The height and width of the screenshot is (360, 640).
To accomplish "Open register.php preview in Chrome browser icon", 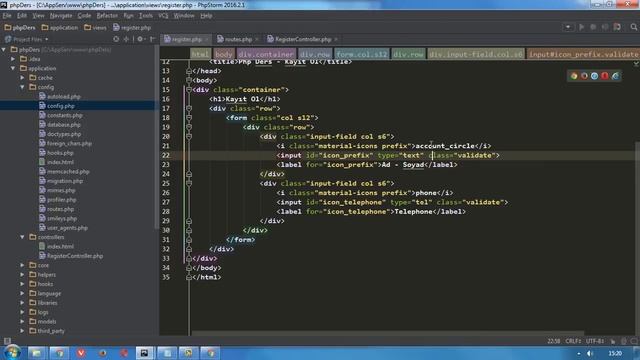I will click(574, 76).
